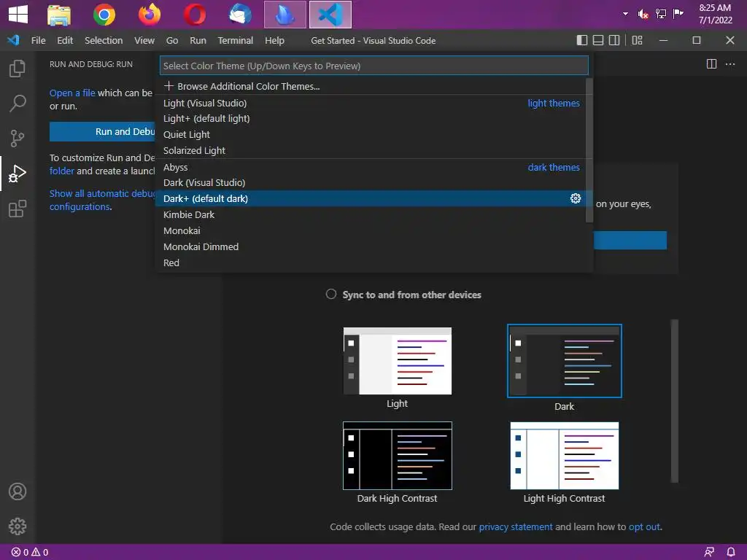Select Dark+ (default dark) theme
Image resolution: width=747 pixels, height=560 pixels.
372,198
